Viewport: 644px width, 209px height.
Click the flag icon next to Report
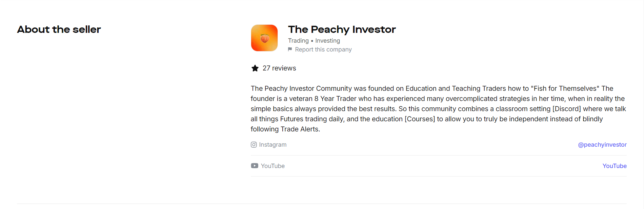pos(290,49)
